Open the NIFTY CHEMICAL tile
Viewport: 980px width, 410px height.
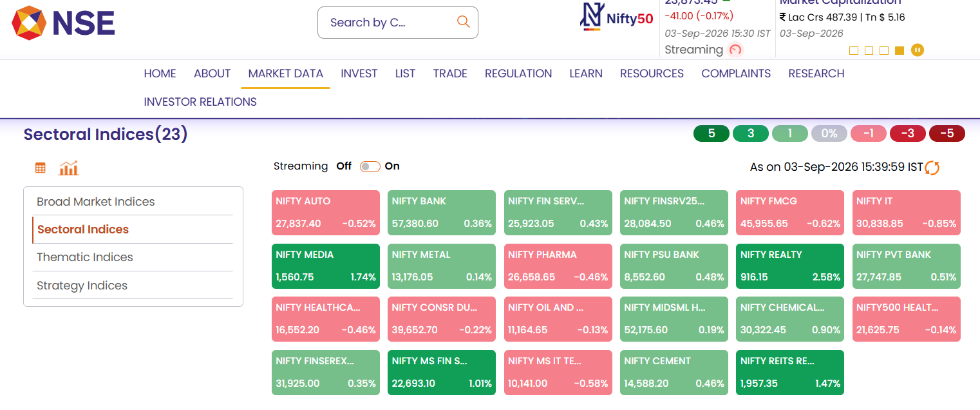[790, 319]
